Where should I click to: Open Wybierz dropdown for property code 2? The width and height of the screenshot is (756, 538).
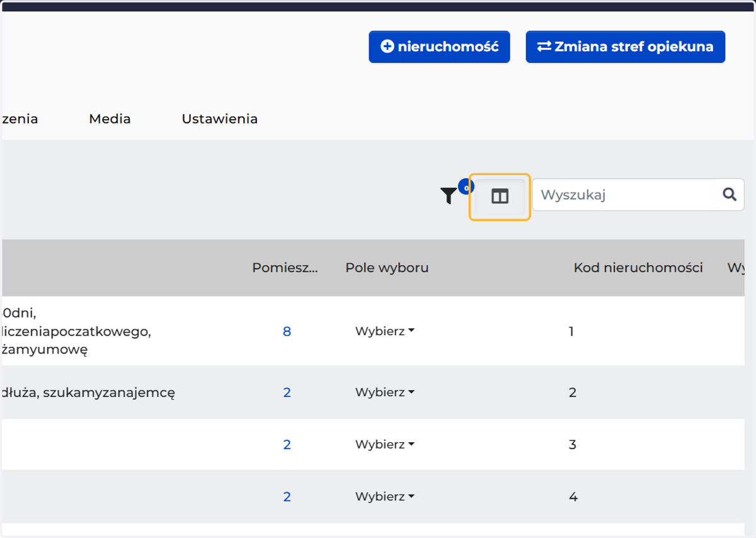(x=385, y=392)
